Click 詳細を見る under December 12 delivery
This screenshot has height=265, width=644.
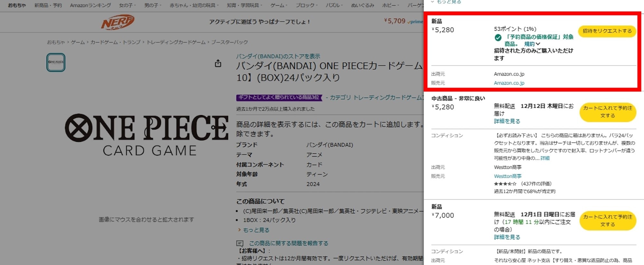pyautogui.click(x=507, y=121)
